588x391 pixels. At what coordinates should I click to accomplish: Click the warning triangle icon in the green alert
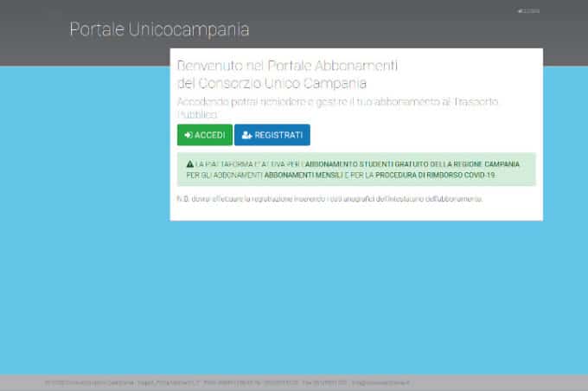pos(190,163)
